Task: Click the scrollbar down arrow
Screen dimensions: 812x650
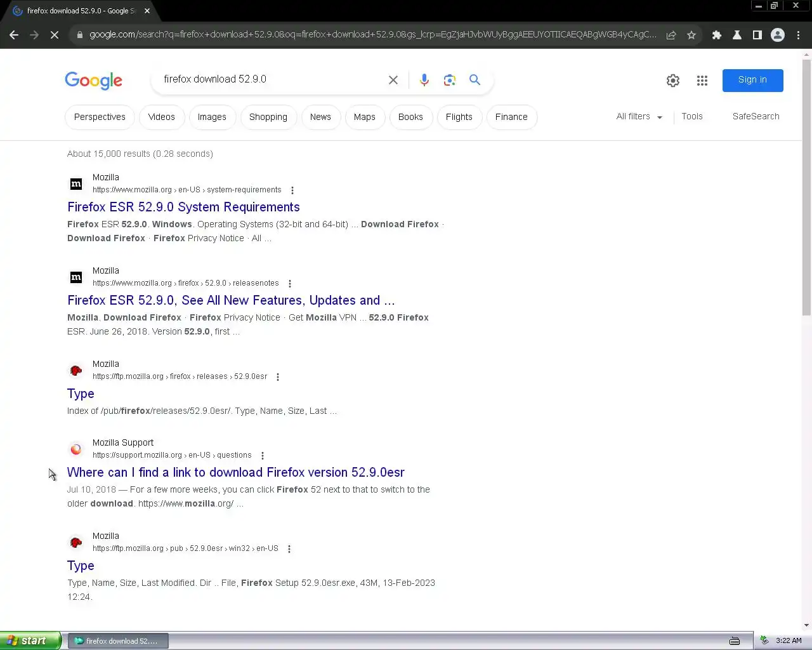Action: click(806, 625)
